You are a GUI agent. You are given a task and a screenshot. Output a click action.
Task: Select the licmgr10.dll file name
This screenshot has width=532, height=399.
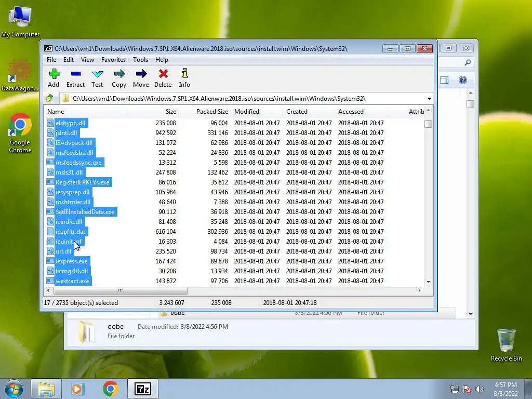(x=72, y=271)
